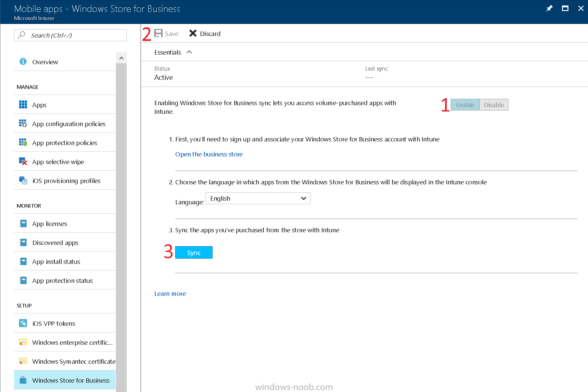Click the iOS provisioning profiles icon
Screen dimensions: 588x392
pyautogui.click(x=23, y=180)
